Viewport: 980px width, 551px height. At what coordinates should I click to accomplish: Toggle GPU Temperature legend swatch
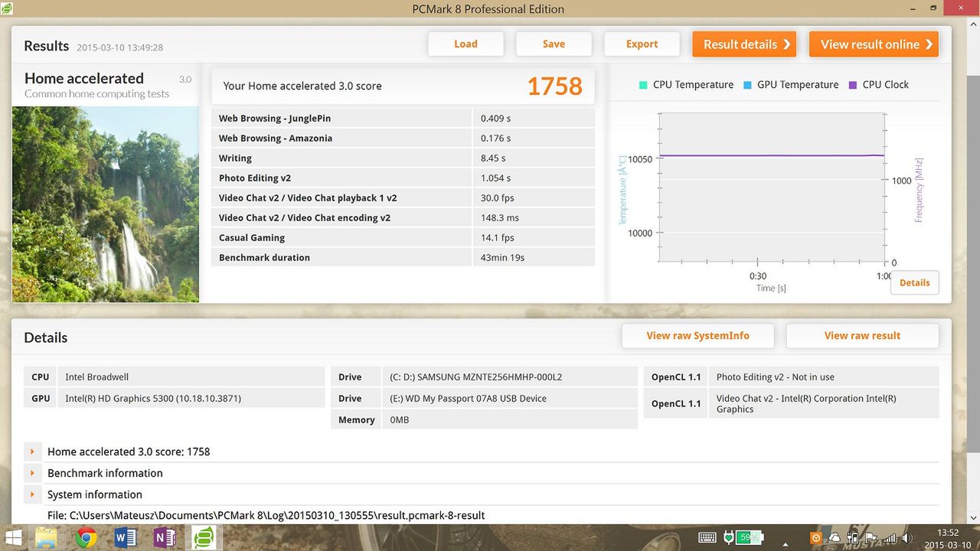pyautogui.click(x=747, y=85)
